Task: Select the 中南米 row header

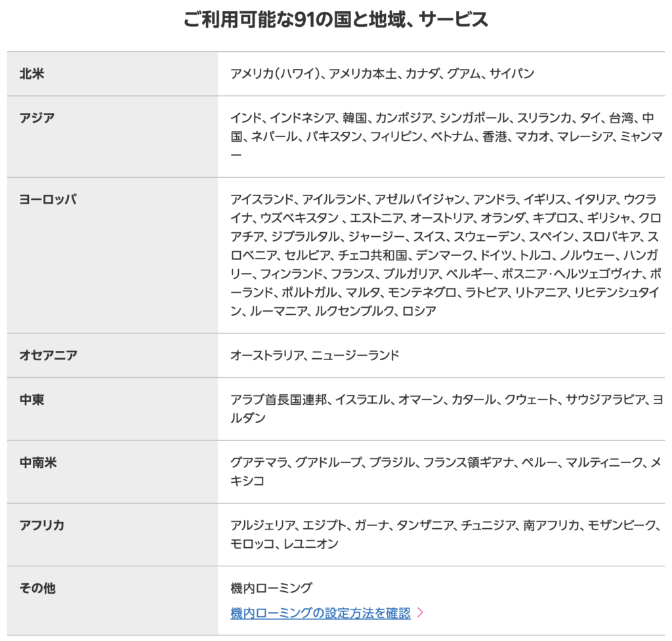Action: point(37,463)
